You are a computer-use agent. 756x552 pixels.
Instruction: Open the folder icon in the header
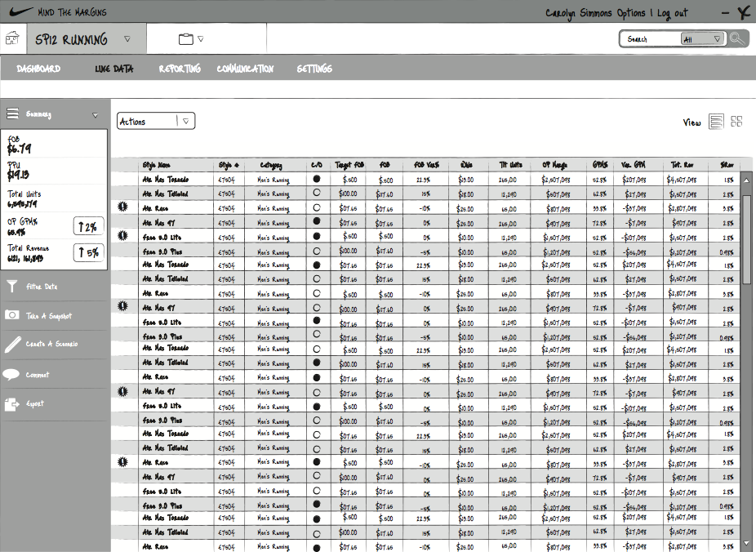click(x=185, y=39)
